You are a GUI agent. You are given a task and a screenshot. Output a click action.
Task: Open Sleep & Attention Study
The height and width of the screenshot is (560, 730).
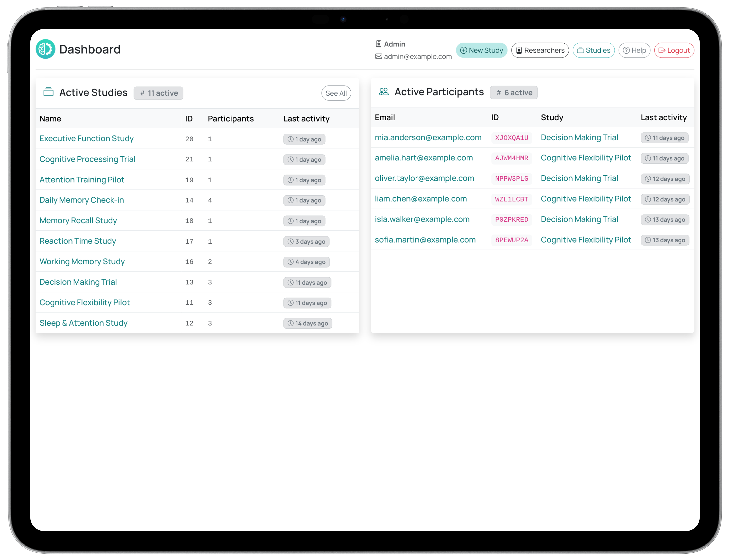83,323
